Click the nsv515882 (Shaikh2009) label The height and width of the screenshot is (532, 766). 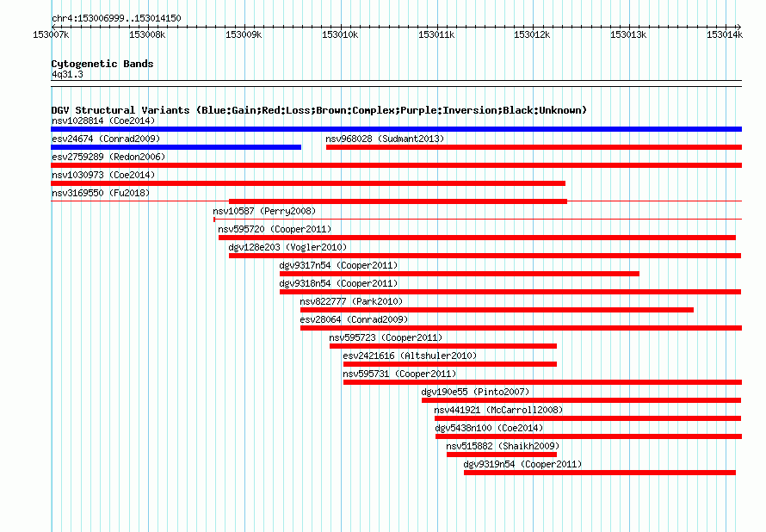(x=503, y=446)
